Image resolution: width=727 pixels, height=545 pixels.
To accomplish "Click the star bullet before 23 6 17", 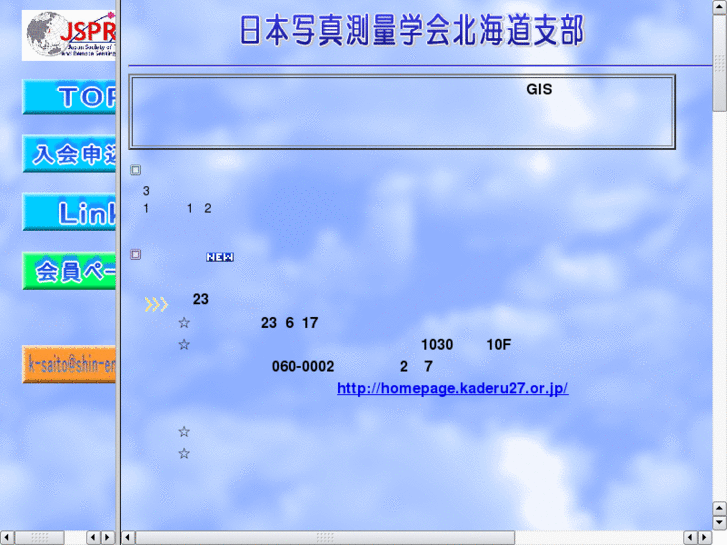I will [x=184, y=322].
